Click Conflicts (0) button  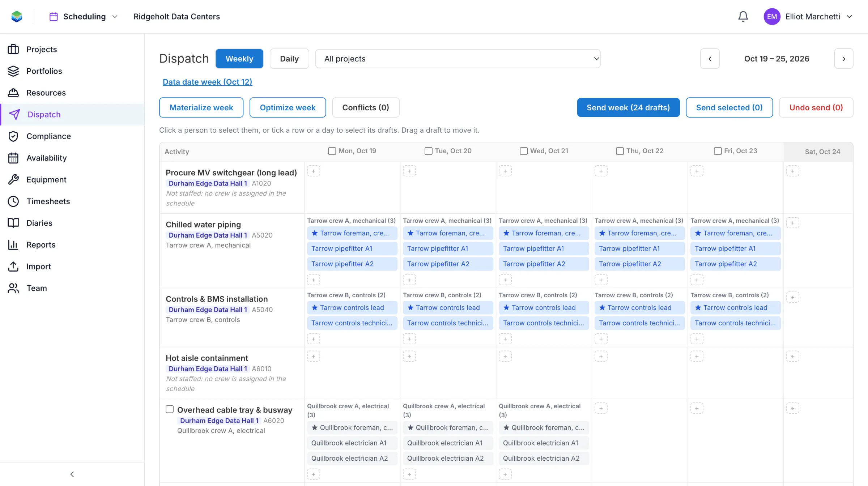(x=366, y=107)
